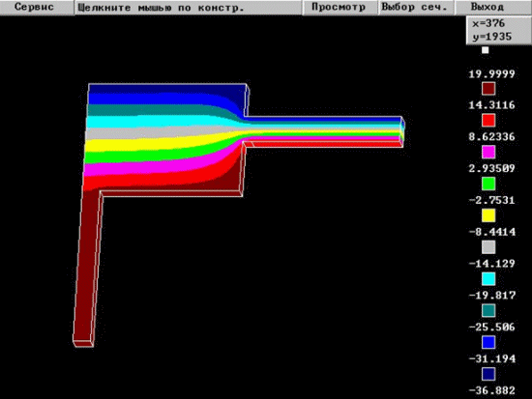
Task: Select the yellow legend swatch below -2.7531
Action: (x=488, y=215)
